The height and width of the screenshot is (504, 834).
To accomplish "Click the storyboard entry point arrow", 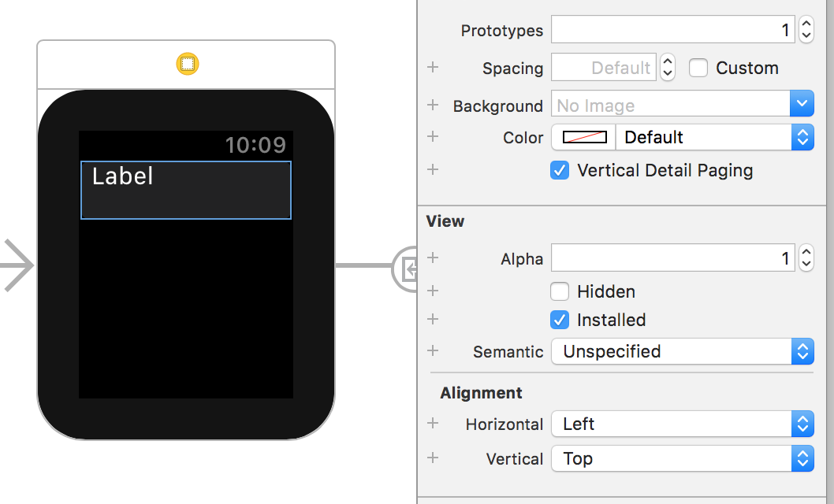I will (17, 265).
